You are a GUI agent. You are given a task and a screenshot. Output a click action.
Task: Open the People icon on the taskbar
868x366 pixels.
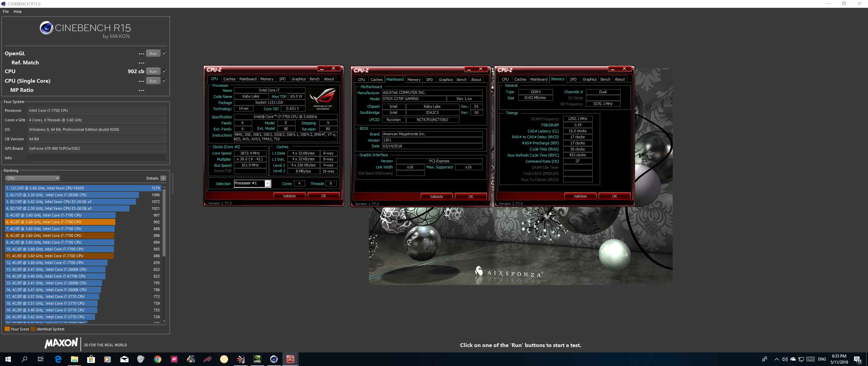pyautogui.click(x=764, y=359)
